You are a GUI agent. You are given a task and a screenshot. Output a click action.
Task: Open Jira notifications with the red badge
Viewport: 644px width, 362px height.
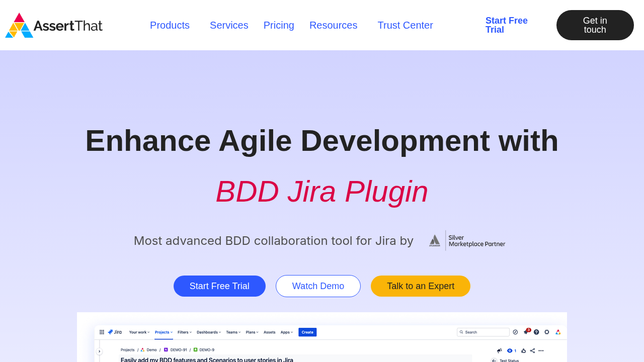click(526, 332)
